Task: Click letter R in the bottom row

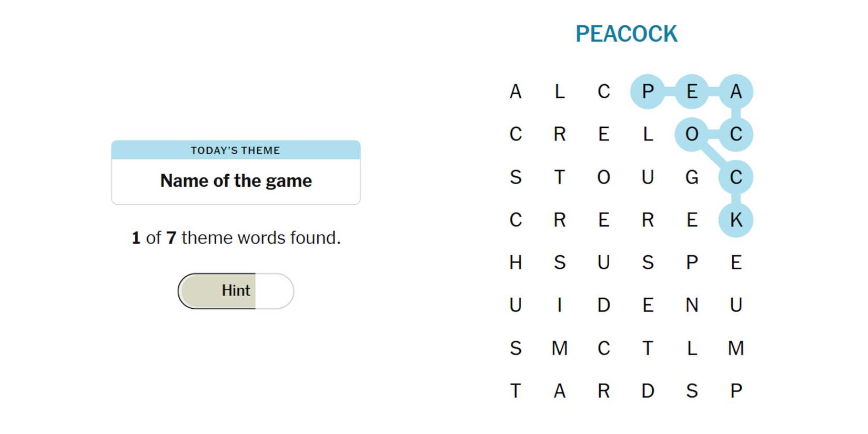Action: tap(603, 391)
